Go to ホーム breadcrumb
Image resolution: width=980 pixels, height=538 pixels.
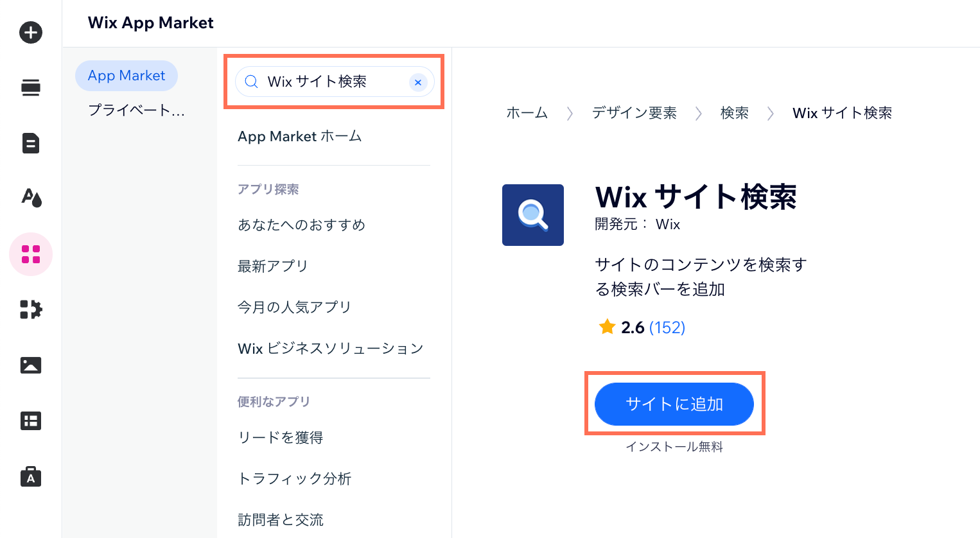(x=527, y=113)
